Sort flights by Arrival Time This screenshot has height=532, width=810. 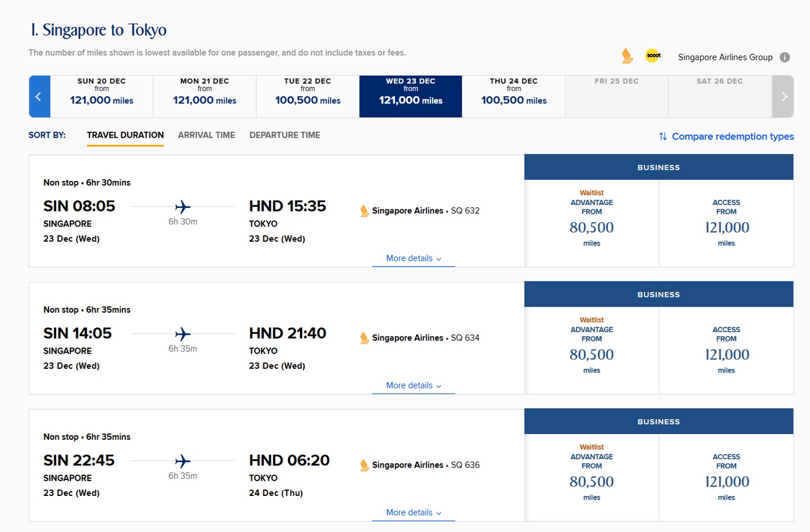pyautogui.click(x=206, y=135)
